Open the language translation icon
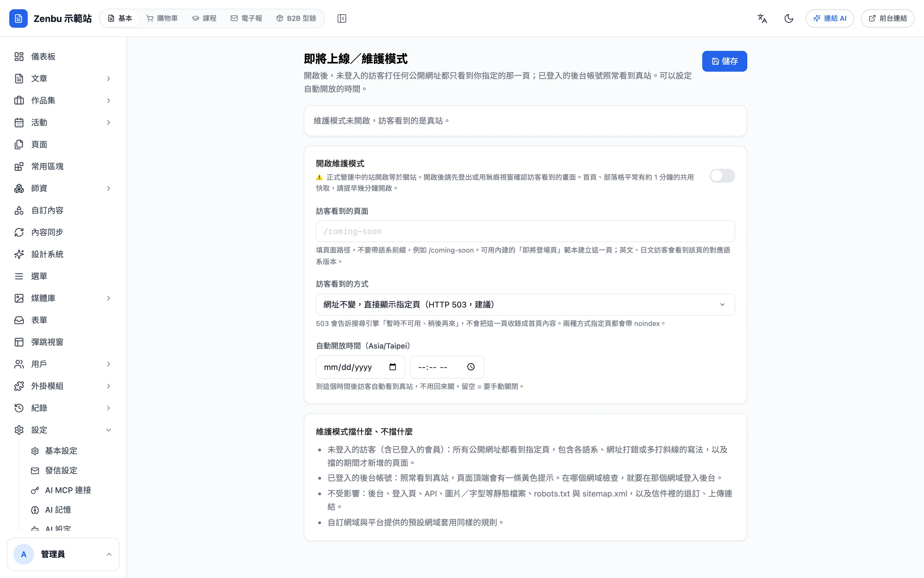Screen dimensions: 924x578 pos(762,18)
